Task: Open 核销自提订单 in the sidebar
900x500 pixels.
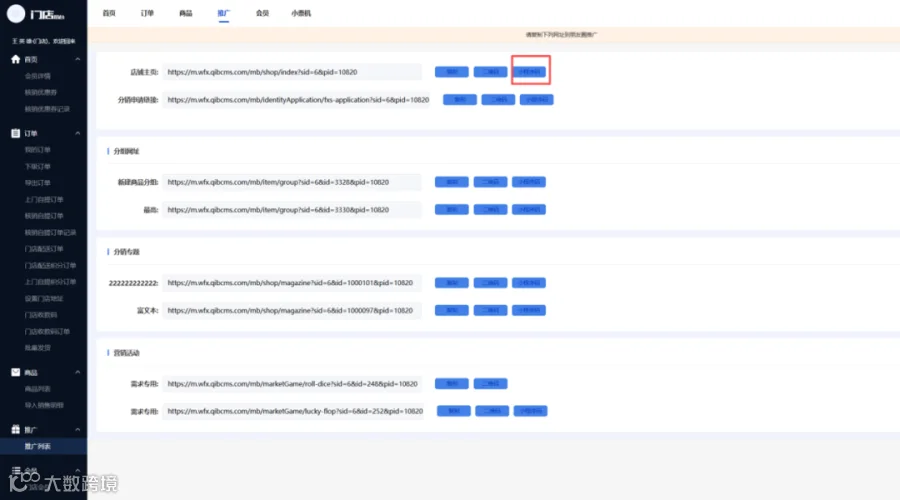Action: (44, 216)
